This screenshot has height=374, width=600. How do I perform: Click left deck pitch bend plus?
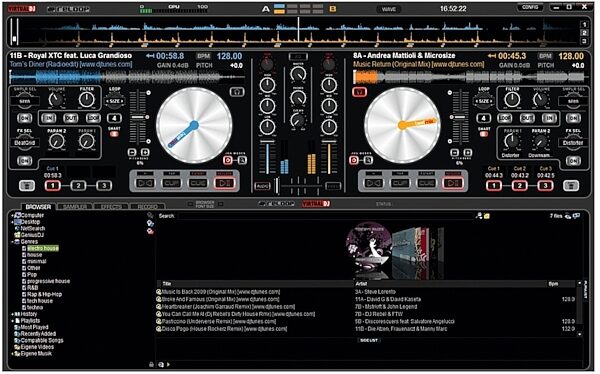click(145, 152)
